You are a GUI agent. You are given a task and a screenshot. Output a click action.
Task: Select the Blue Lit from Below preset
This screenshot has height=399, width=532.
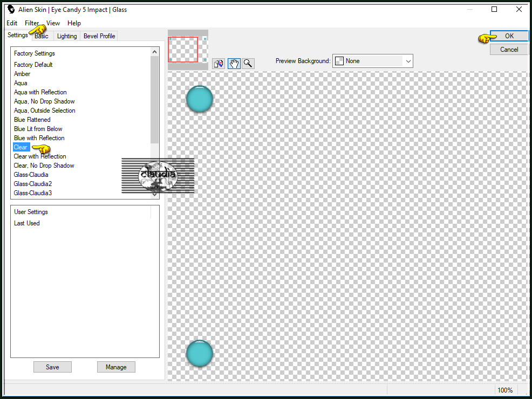38,129
